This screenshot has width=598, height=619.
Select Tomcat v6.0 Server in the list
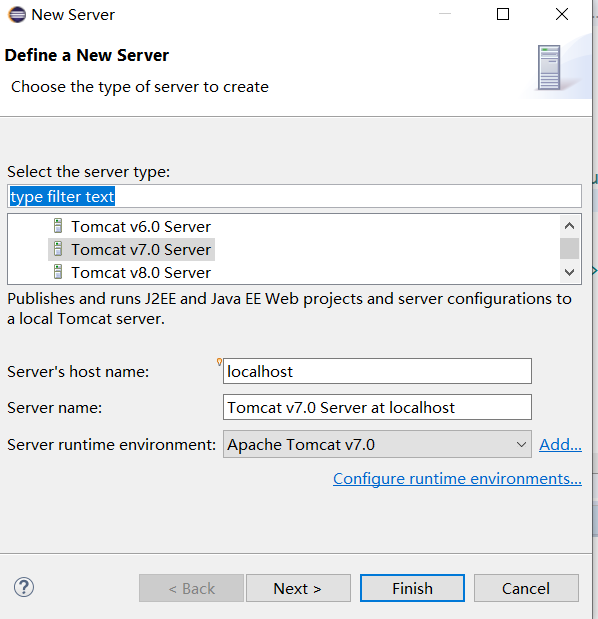tap(131, 227)
